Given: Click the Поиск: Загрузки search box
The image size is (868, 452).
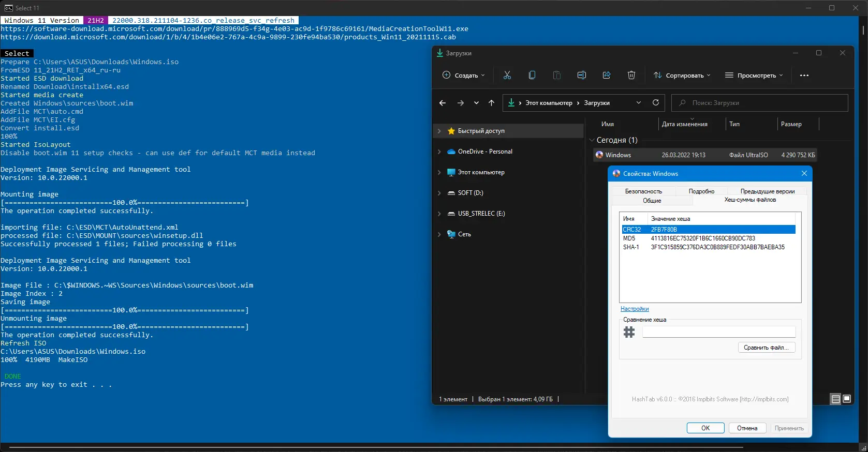Looking at the screenshot, I should [760, 103].
